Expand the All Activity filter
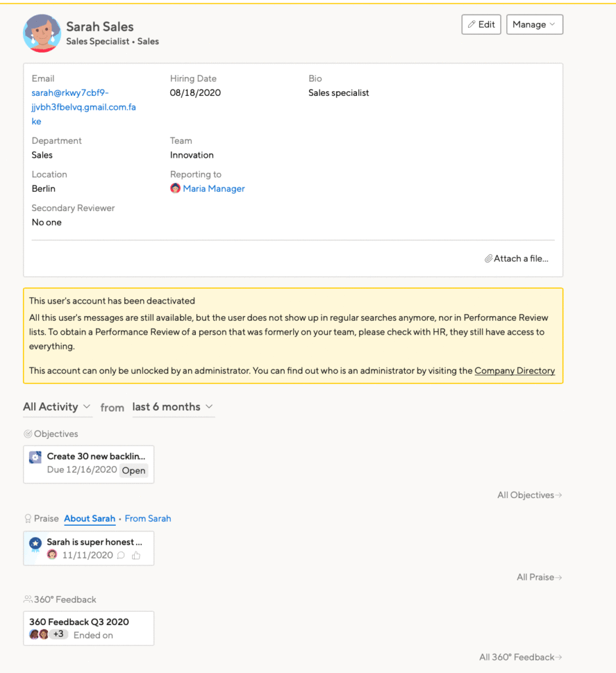Screen dimensions: 616x673 (x=57, y=407)
